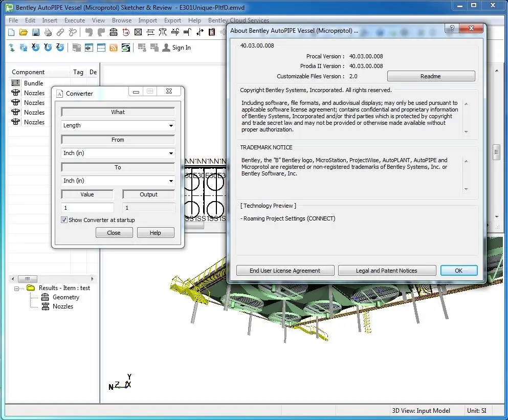Screen dimensions: 508x420
Task: Open the View menu
Action: pyautogui.click(x=98, y=20)
